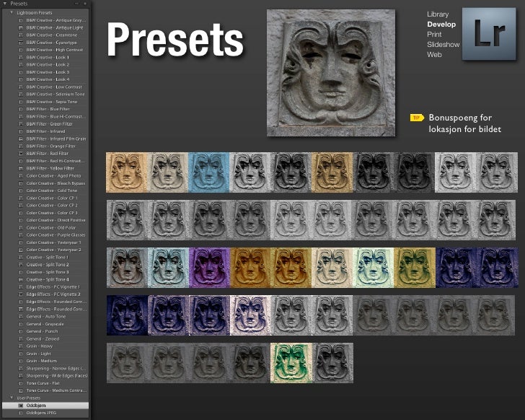Click icon beside B&W Creative - Look 1
The image size is (525, 420).
tap(21, 57)
